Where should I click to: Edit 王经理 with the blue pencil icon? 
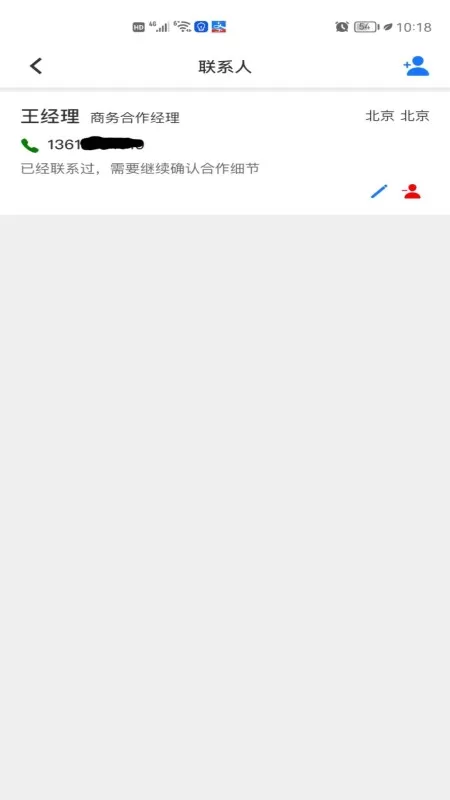(379, 191)
